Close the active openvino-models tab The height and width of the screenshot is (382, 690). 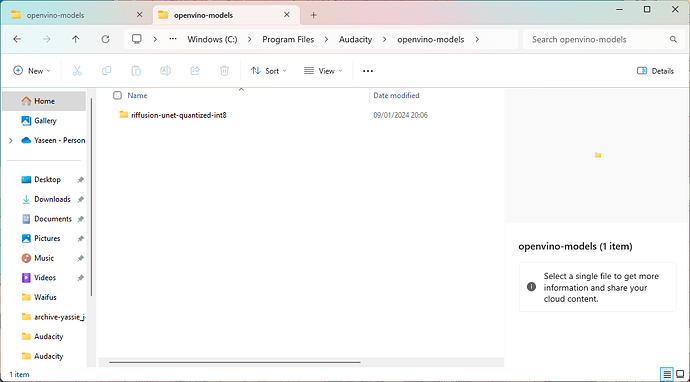[x=287, y=15]
